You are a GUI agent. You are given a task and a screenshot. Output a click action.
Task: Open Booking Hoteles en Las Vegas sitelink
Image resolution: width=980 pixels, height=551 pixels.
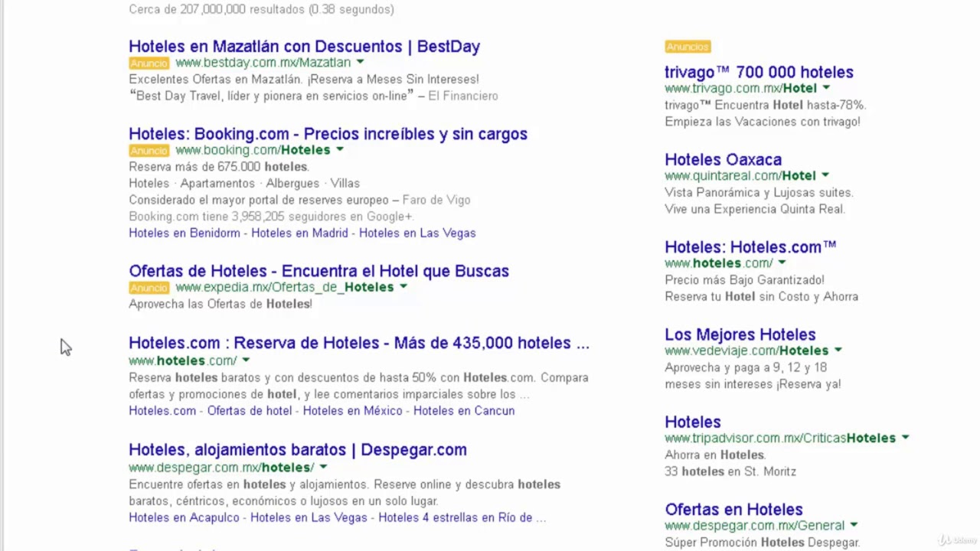(417, 233)
